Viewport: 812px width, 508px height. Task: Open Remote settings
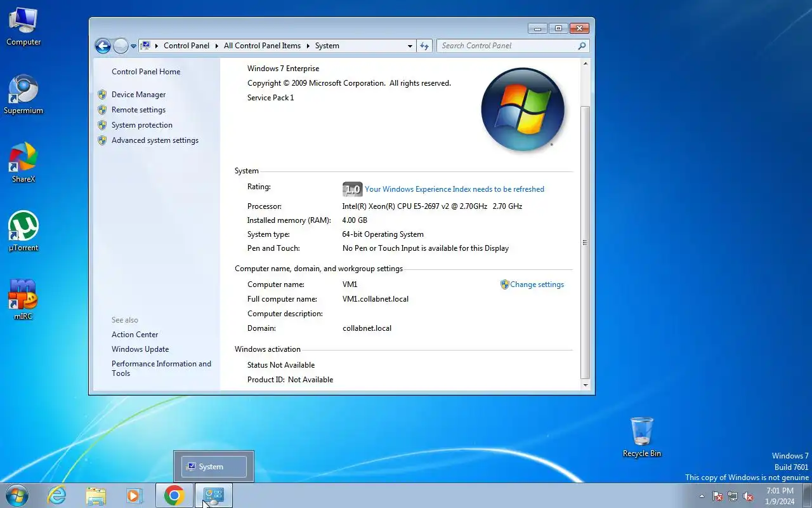[x=138, y=110]
